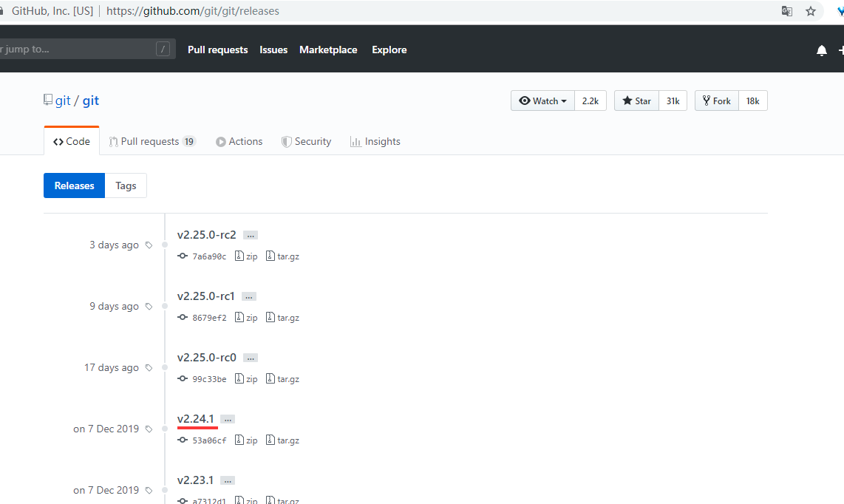This screenshot has height=504, width=844.
Task: Select the Releases view button
Action: 75,185
